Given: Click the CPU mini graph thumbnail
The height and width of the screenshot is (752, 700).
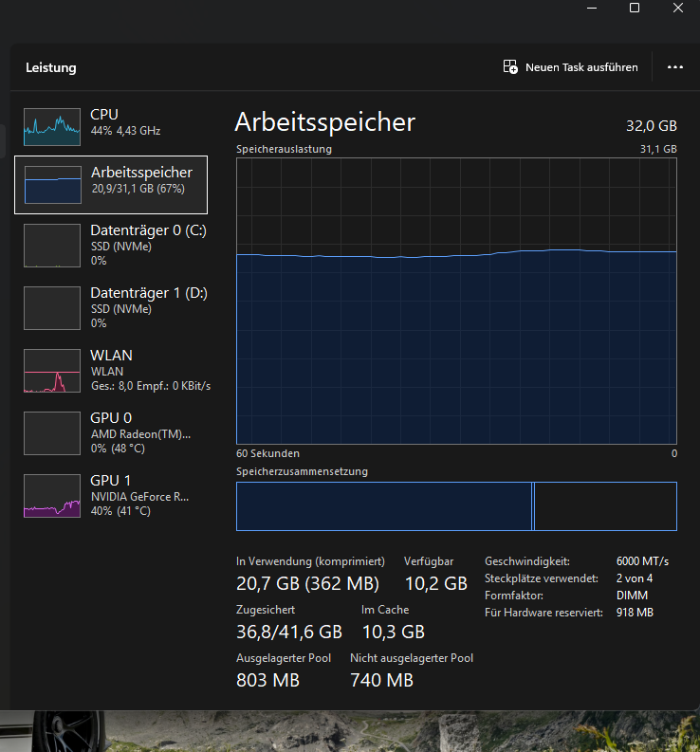Looking at the screenshot, I should point(52,127).
